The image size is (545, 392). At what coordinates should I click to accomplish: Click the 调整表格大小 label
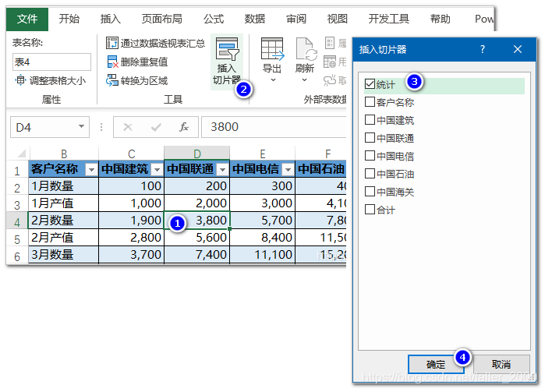pyautogui.click(x=58, y=80)
